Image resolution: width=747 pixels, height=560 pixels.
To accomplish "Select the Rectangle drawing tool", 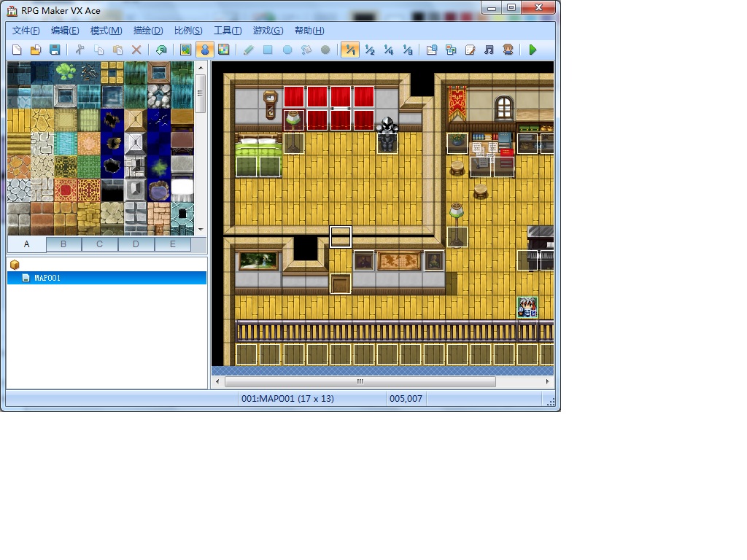I will pyautogui.click(x=268, y=50).
